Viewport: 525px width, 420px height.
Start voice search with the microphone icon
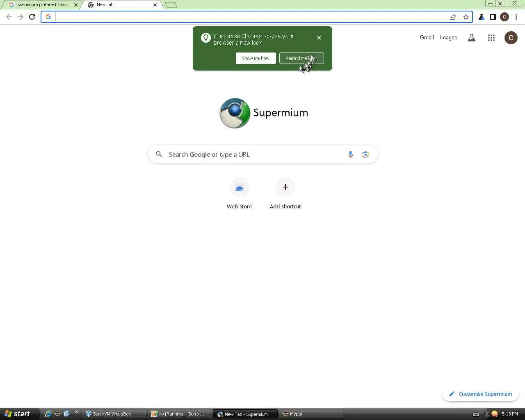(x=350, y=154)
